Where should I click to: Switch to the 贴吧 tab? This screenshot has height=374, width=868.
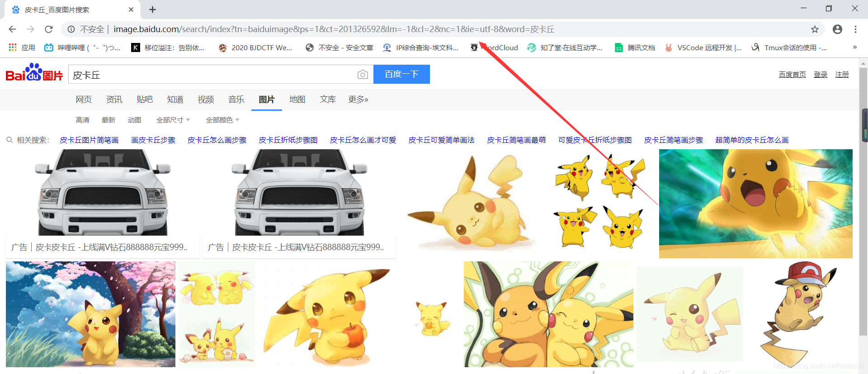coord(145,99)
